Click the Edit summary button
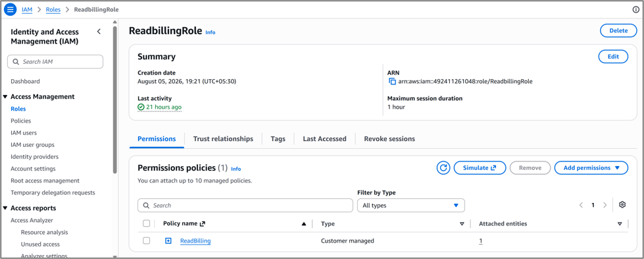The width and height of the screenshot is (644, 259). coord(613,57)
